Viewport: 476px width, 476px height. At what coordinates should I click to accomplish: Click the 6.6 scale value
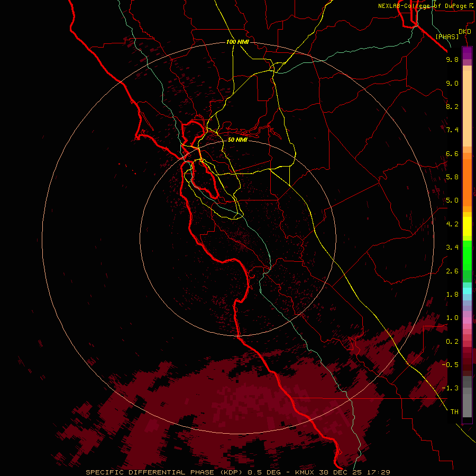point(452,153)
